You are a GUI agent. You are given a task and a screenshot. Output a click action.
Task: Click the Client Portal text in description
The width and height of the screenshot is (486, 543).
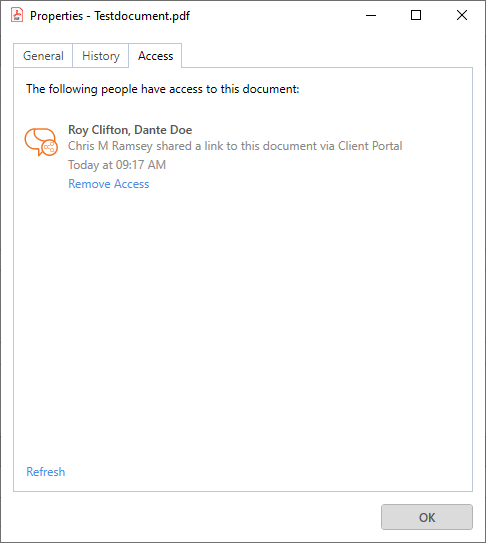[370, 146]
